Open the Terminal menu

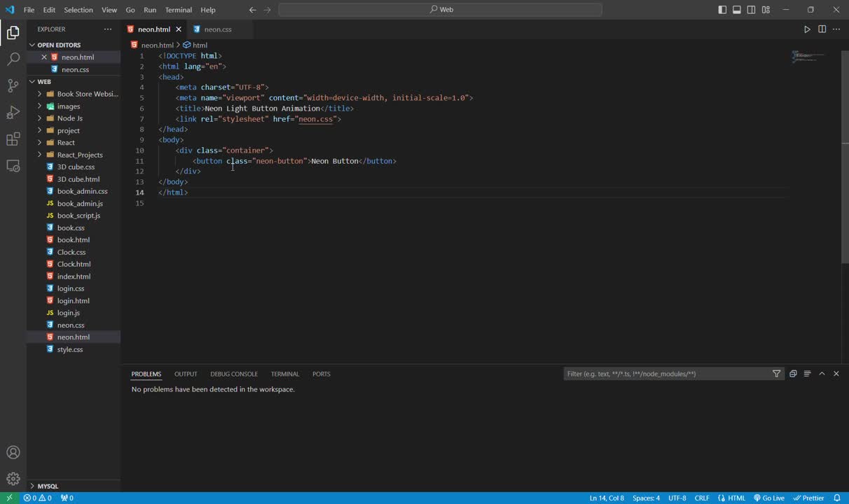pos(179,10)
